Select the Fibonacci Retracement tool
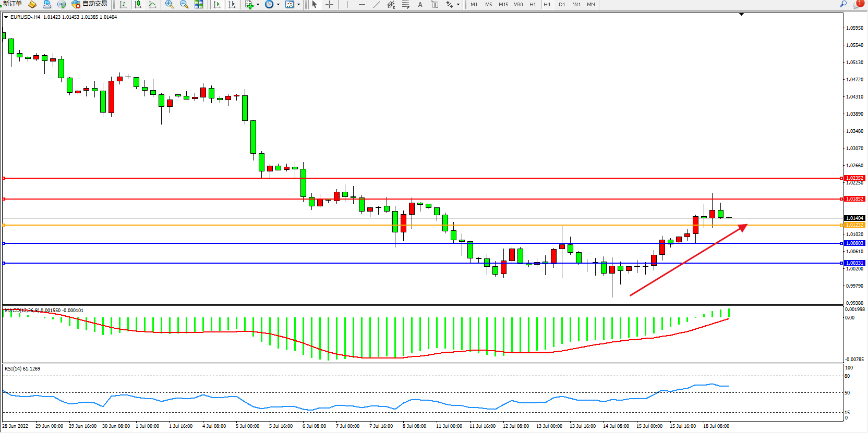Screen dimensions: 868x433 (406, 4)
